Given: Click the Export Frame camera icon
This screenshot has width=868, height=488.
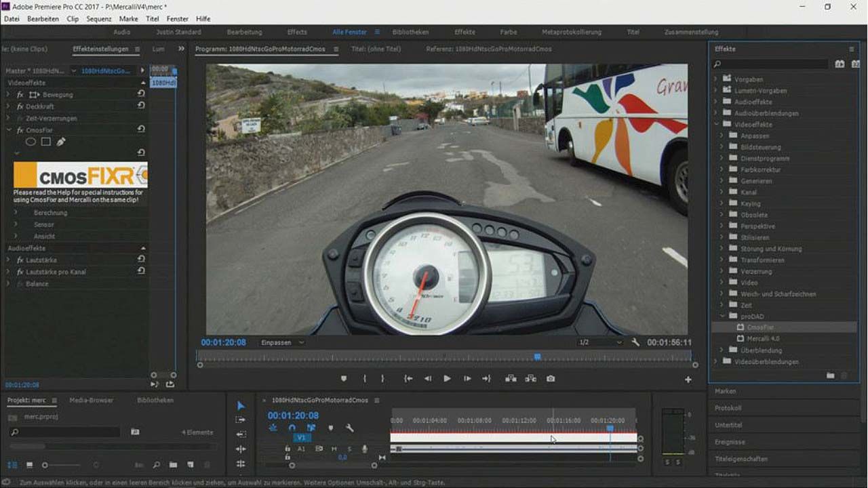Looking at the screenshot, I should point(551,379).
